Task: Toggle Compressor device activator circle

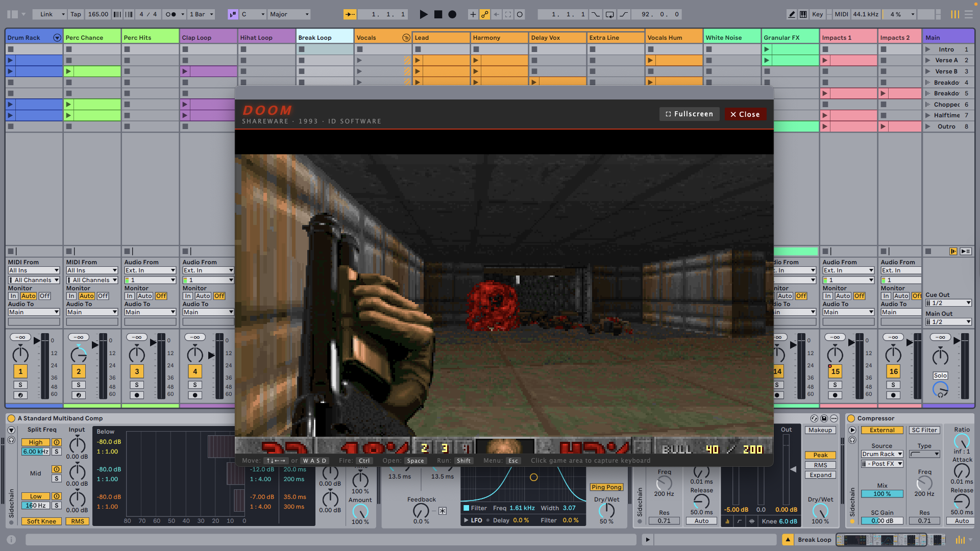Action: (x=851, y=418)
